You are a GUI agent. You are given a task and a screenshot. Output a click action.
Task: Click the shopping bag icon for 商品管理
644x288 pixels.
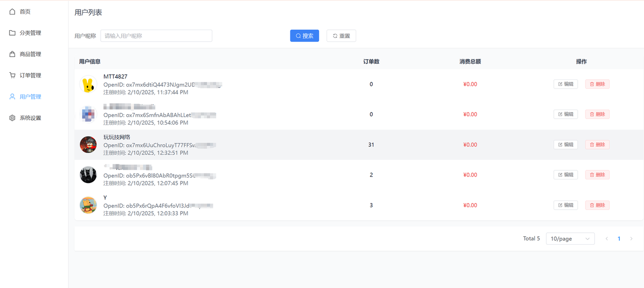12,54
